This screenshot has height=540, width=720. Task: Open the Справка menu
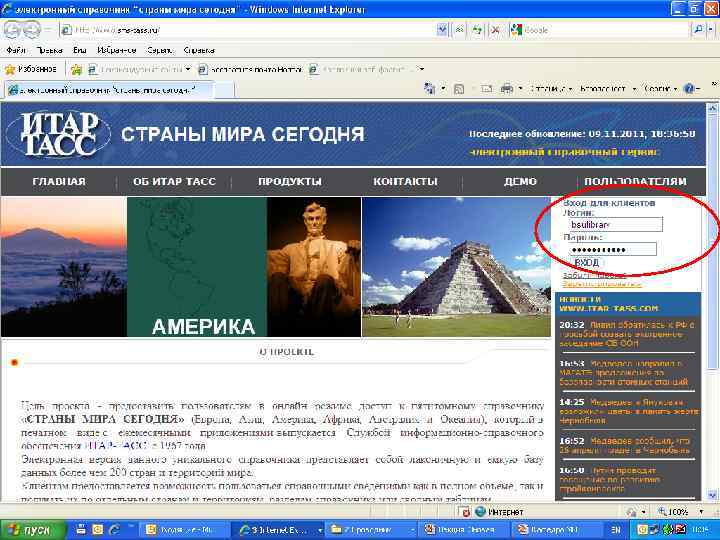tap(199, 50)
